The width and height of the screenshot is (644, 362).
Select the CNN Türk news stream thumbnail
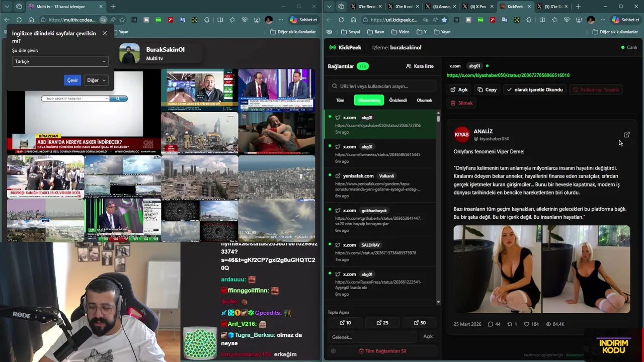coord(84,112)
